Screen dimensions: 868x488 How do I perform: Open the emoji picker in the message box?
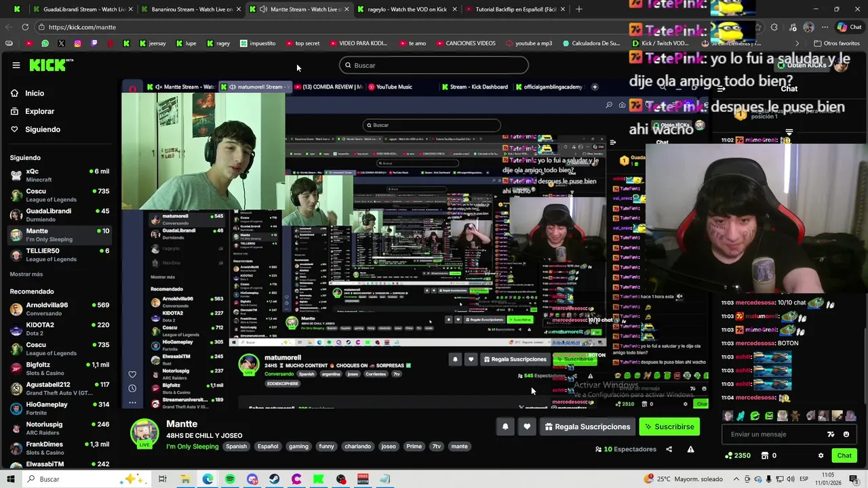[x=846, y=434]
